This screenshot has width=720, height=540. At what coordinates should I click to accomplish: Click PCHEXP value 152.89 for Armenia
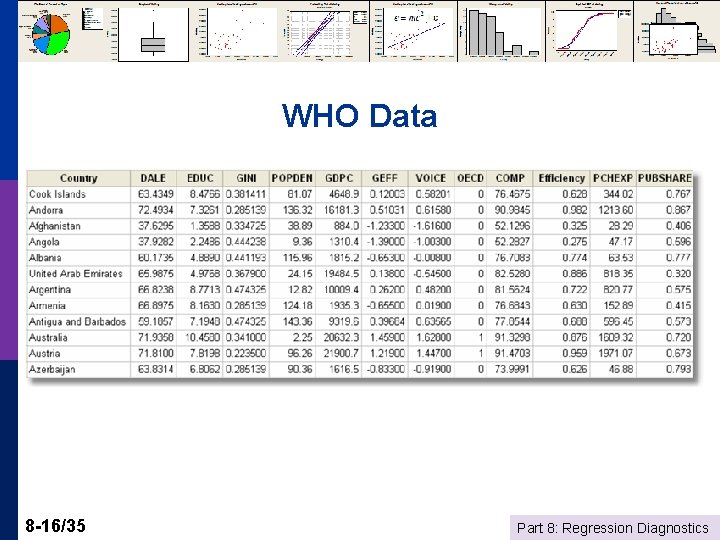click(x=616, y=306)
